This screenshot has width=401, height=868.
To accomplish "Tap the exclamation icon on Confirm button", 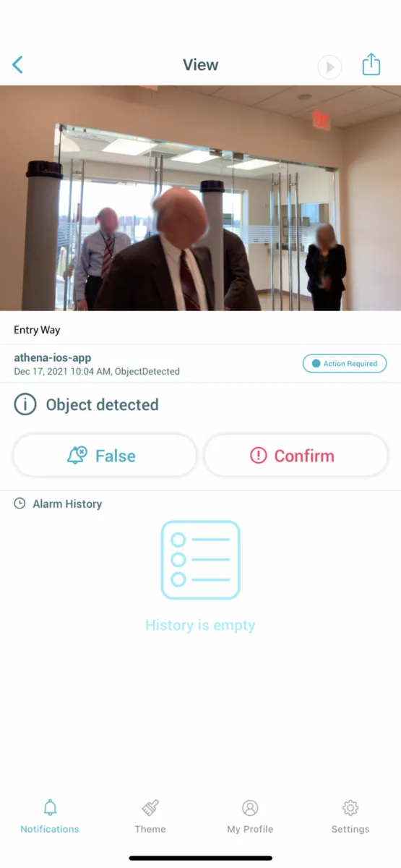I will pos(258,455).
